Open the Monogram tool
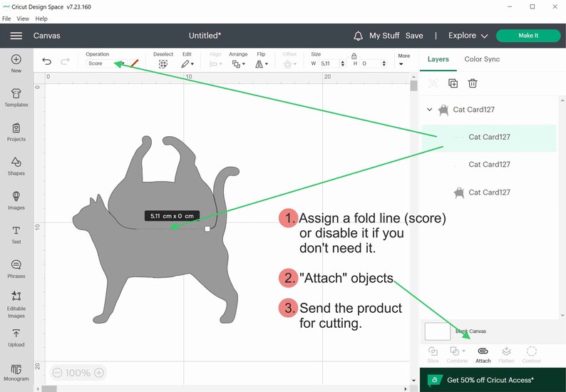This screenshot has height=392, width=566. coord(16,373)
